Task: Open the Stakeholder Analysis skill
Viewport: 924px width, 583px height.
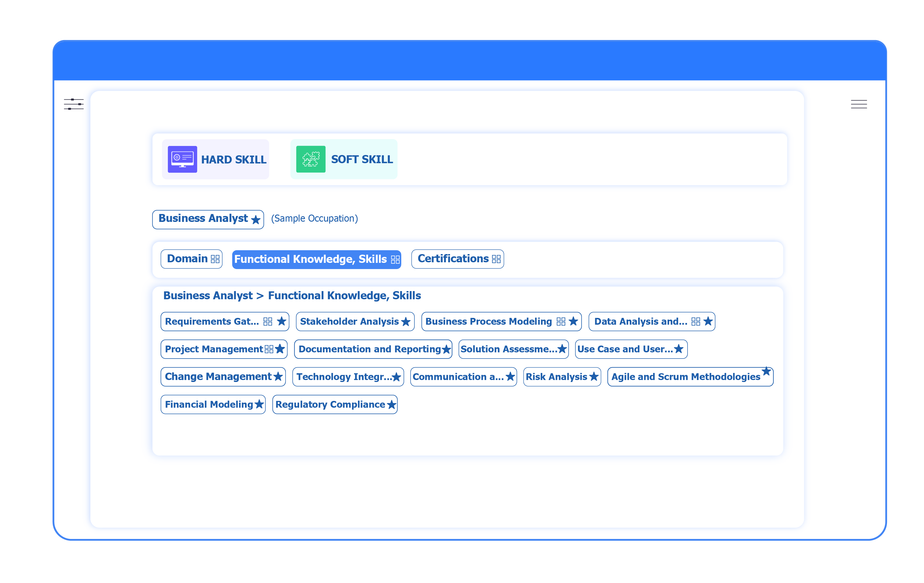Action: pyautogui.click(x=355, y=321)
